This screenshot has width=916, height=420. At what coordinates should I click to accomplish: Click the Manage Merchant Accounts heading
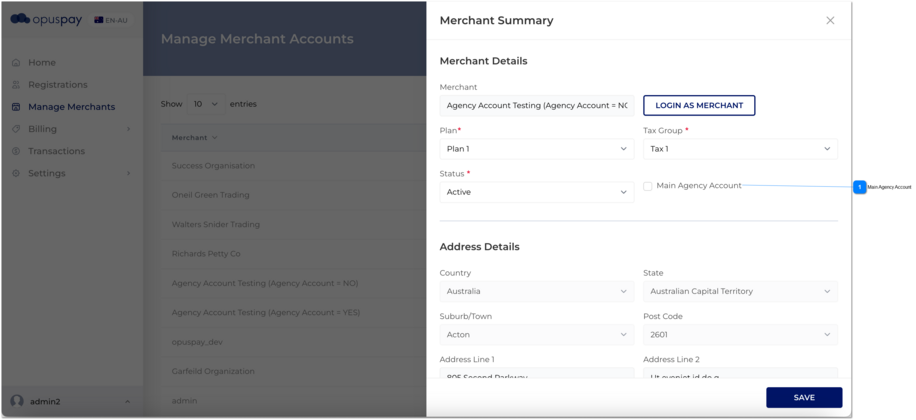[257, 39]
